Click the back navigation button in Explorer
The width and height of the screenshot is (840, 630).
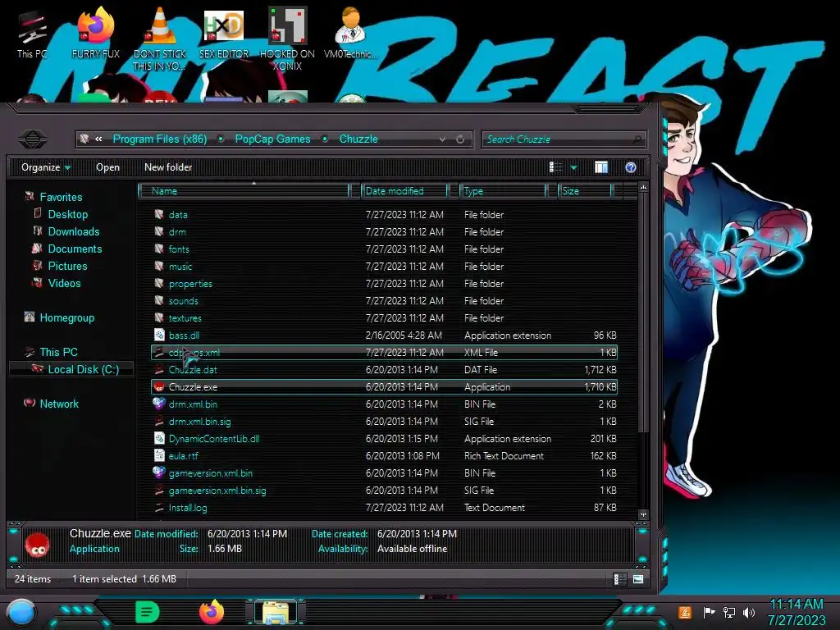point(33,139)
